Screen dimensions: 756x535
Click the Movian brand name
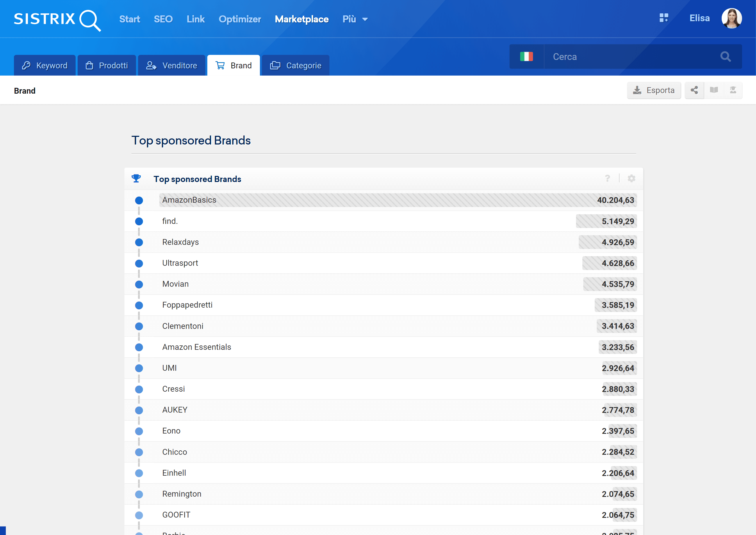click(175, 284)
